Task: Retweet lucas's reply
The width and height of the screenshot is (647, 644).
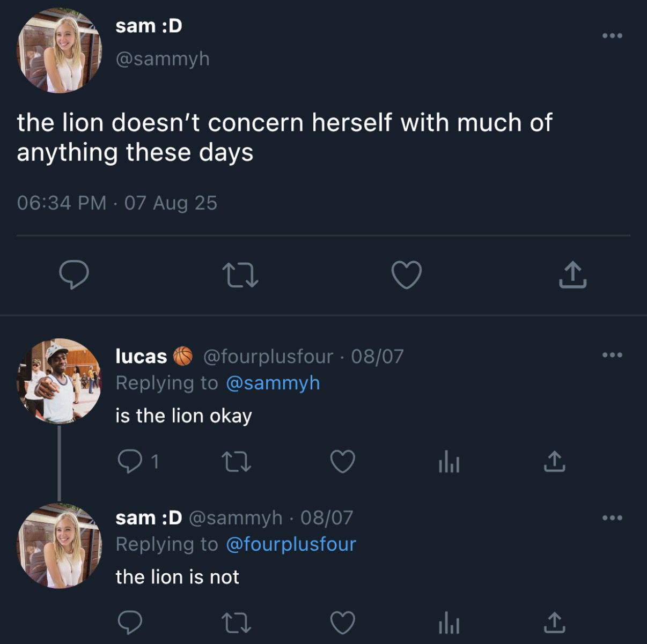Action: [x=236, y=461]
